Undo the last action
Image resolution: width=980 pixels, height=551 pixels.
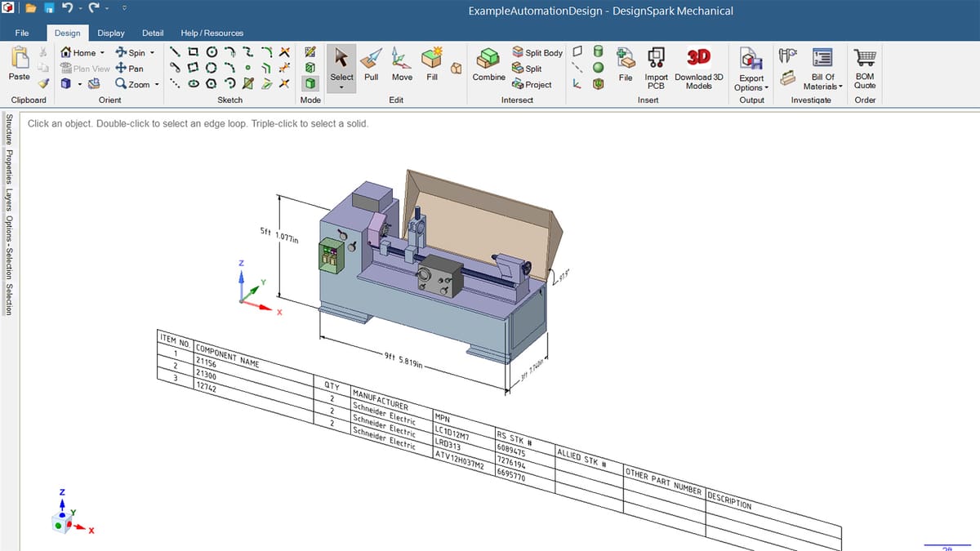68,9
